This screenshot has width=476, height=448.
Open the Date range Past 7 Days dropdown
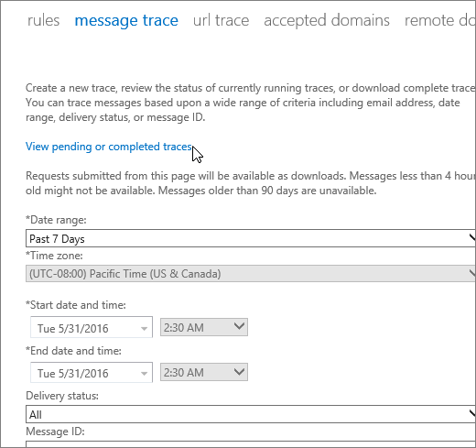pyautogui.click(x=251, y=238)
